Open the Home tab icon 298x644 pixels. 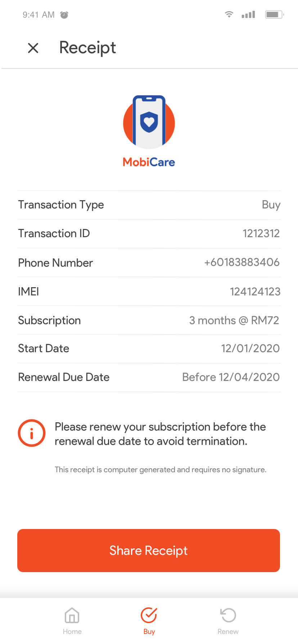72,615
